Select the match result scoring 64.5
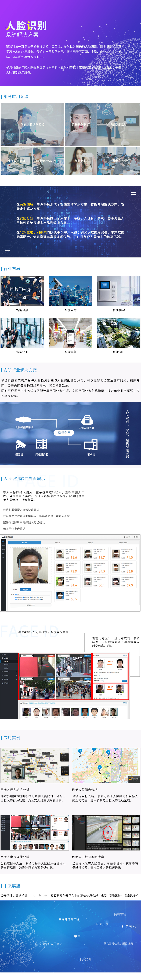This screenshot has width=141, height=980. (95, 568)
